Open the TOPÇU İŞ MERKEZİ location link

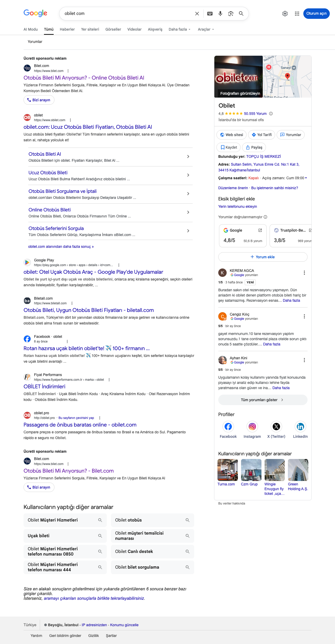click(264, 156)
